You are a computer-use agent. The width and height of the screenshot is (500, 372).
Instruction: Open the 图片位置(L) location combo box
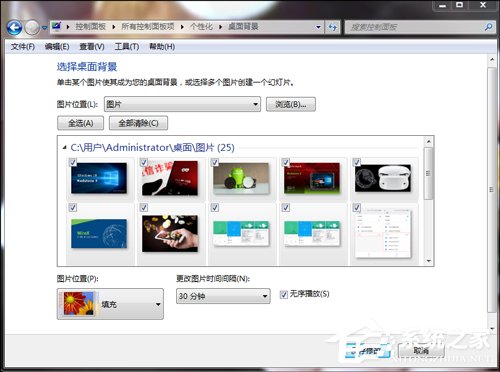(x=182, y=104)
